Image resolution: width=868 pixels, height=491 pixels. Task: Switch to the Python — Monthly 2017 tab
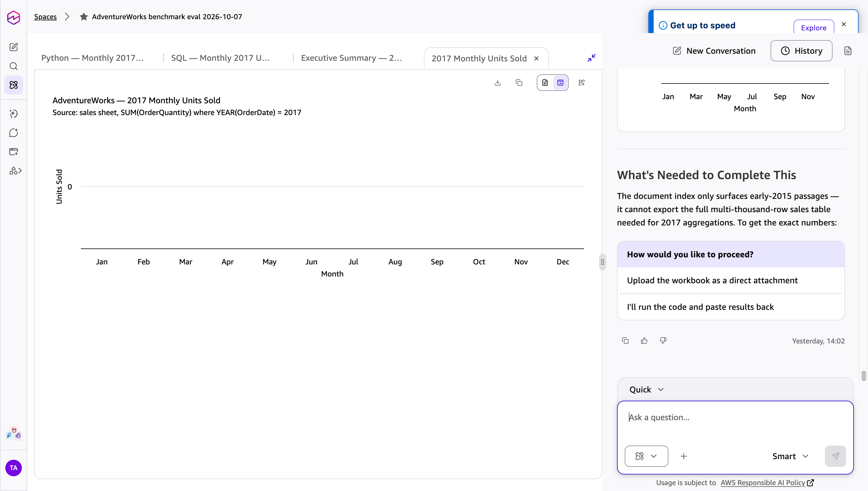tap(92, 58)
